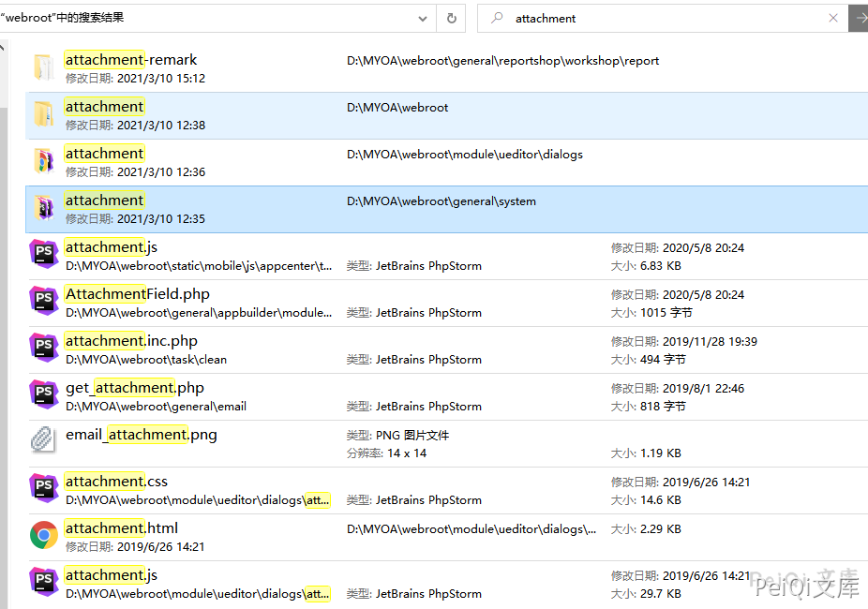Select attachment folder modified 2021/3/10 12:38
Viewport: 868px width, 609px height.
pos(105,106)
